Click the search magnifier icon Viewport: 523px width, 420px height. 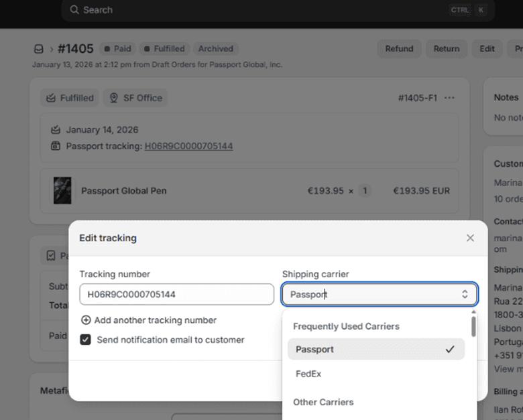pyautogui.click(x=74, y=10)
